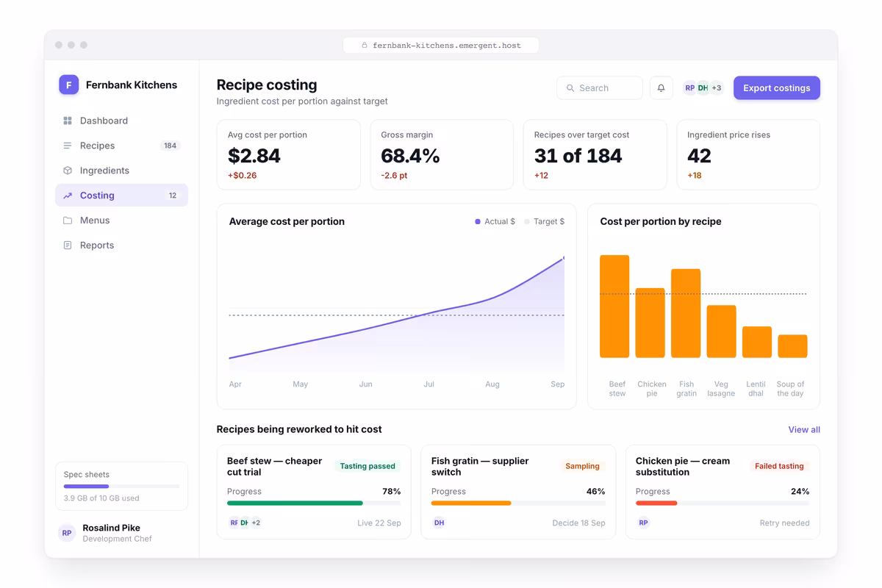Viewport: 882px width, 588px height.
Task: Click Export costings button
Action: [776, 88]
